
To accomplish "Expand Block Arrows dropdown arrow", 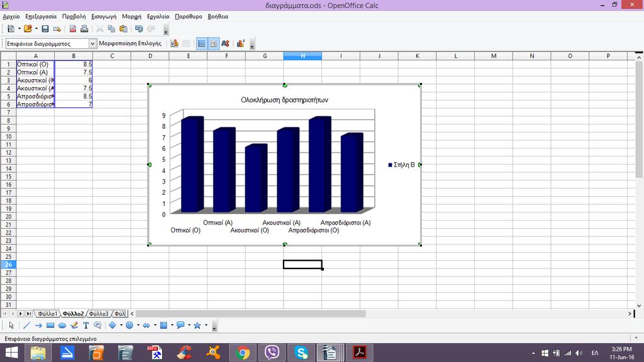I will [155, 326].
